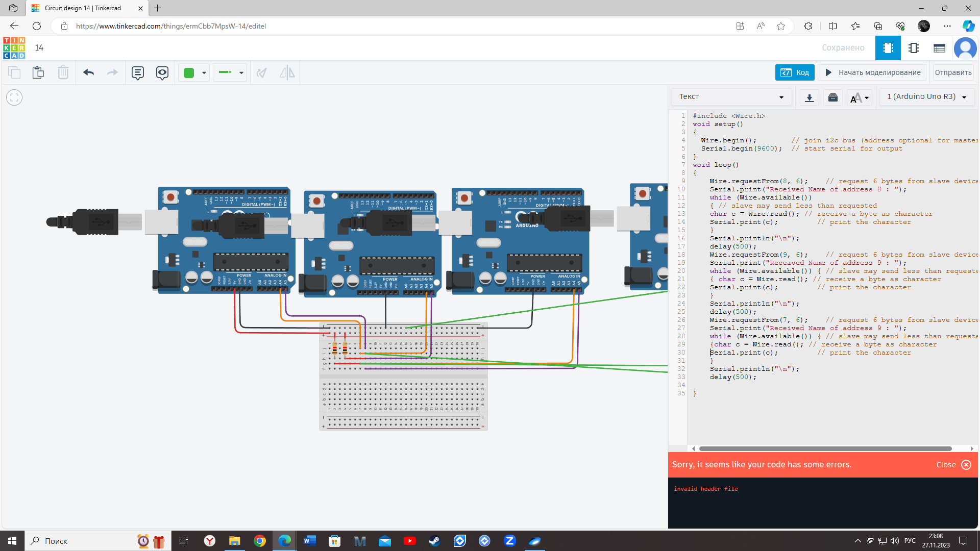Image resolution: width=980 pixels, height=551 pixels.
Task: Click the copy icon in toolbar
Action: point(14,72)
